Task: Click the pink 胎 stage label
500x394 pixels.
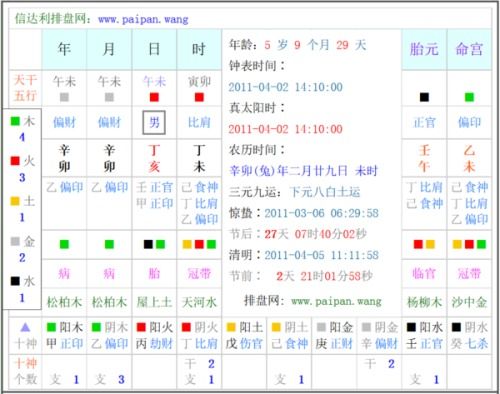Action: 154,273
